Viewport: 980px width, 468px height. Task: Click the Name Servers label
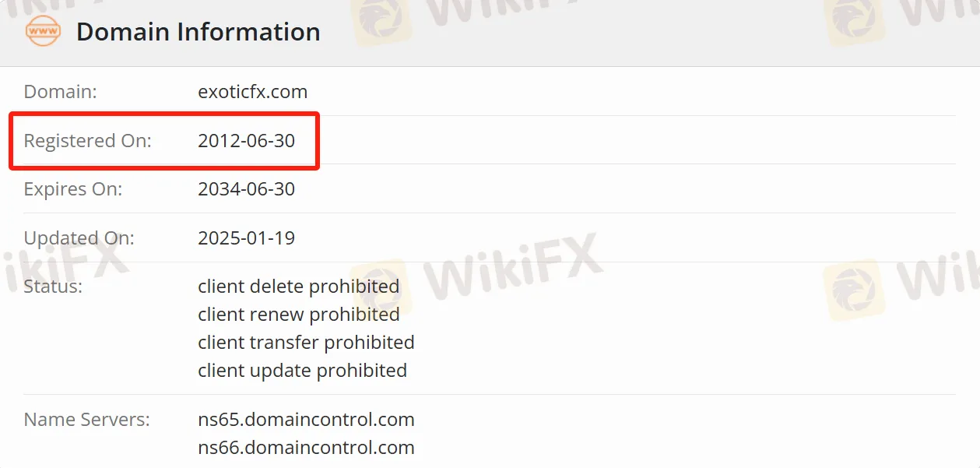(x=86, y=420)
